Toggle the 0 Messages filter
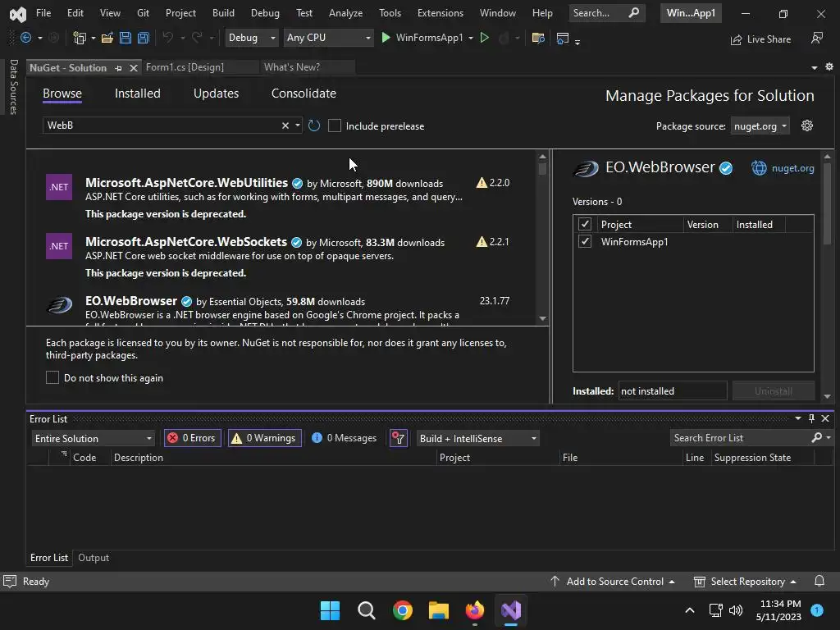The width and height of the screenshot is (840, 630). [x=345, y=438]
